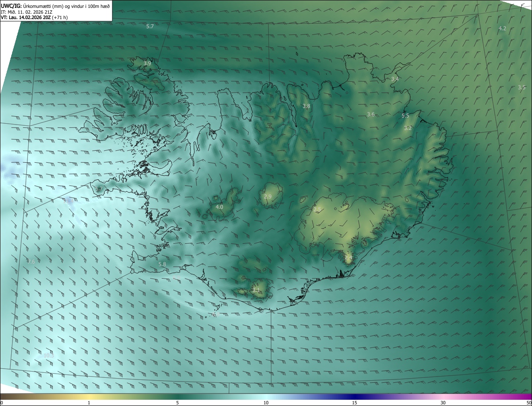
Task: Click the map value 10.3
Action: (x=49, y=356)
